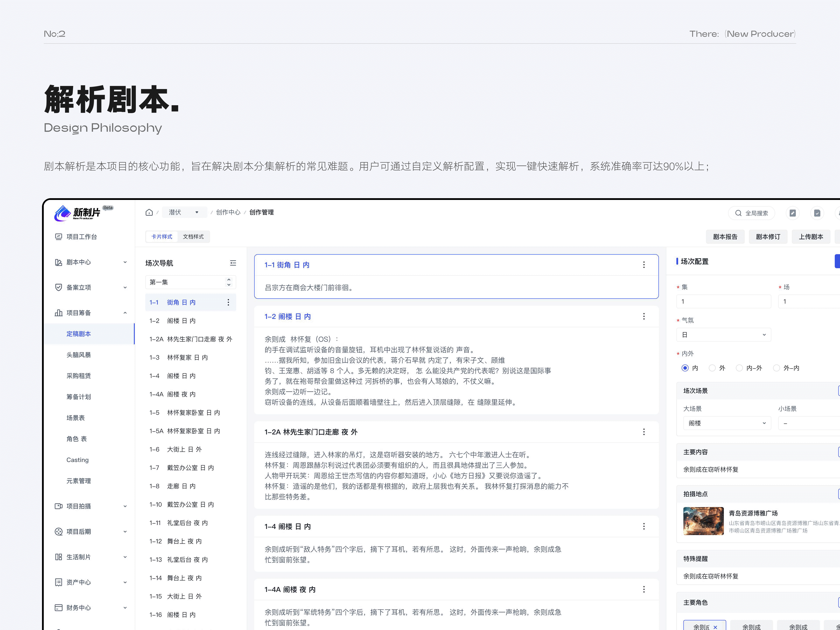Image resolution: width=840 pixels, height=630 pixels.
Task: Open the 第一集 episode selector
Action: click(191, 282)
